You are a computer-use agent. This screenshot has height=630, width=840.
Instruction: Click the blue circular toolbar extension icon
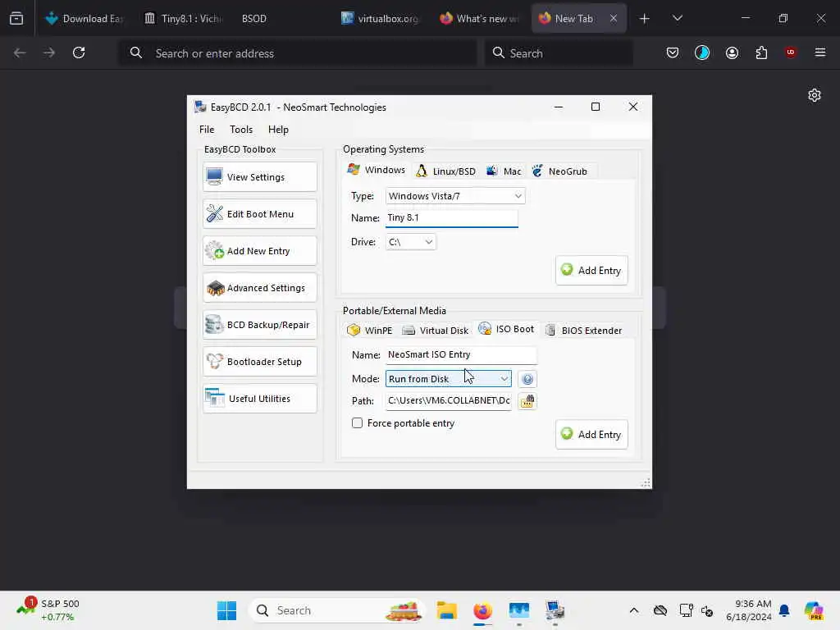pyautogui.click(x=702, y=52)
